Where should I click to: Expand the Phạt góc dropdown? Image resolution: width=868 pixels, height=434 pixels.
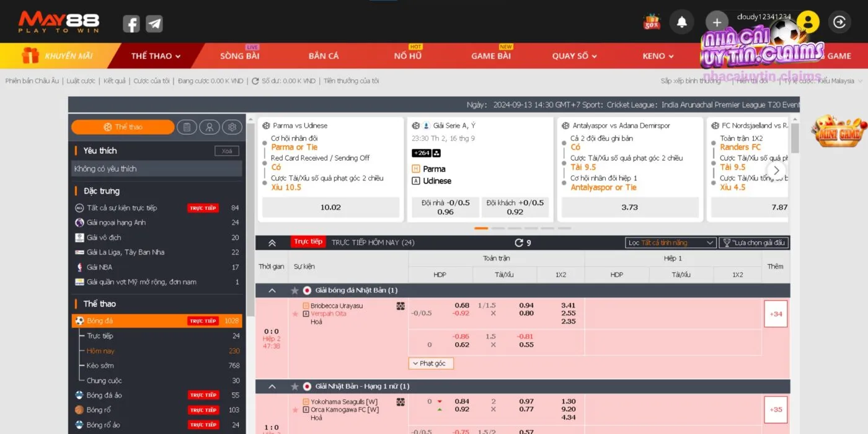pyautogui.click(x=432, y=363)
